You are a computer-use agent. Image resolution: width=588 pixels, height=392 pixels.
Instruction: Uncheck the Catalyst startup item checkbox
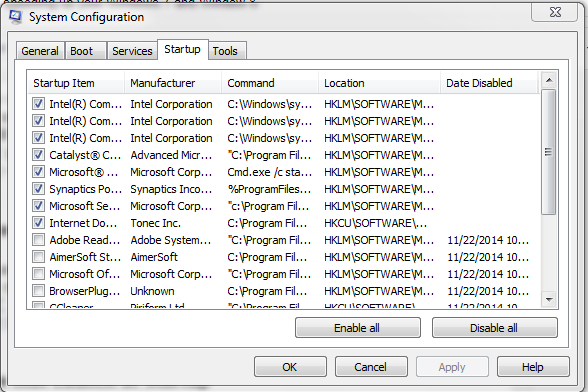pos(38,155)
